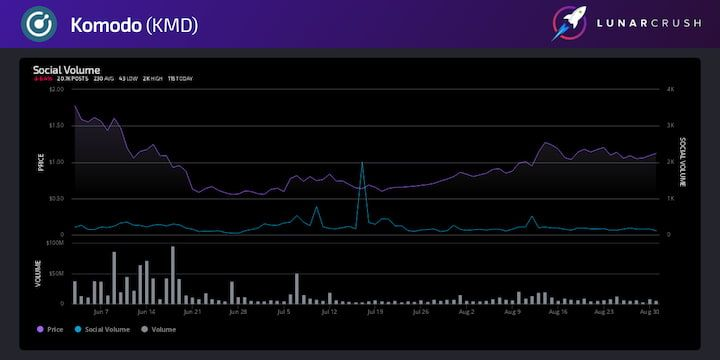Click the SOCIAL VOLUME vertical axis title

(682, 162)
